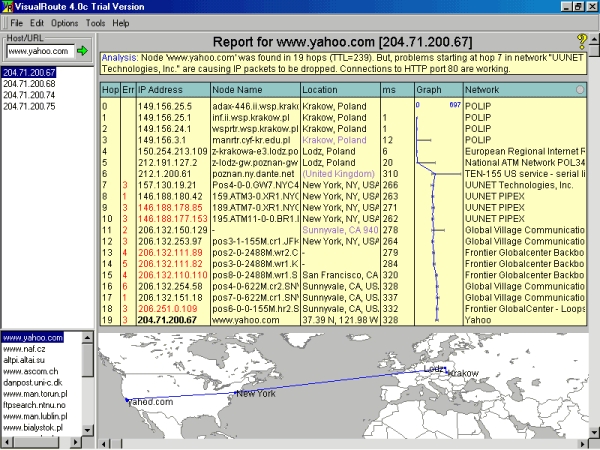Click the purple Krakow, Poland location in hop 3

pyautogui.click(x=334, y=140)
